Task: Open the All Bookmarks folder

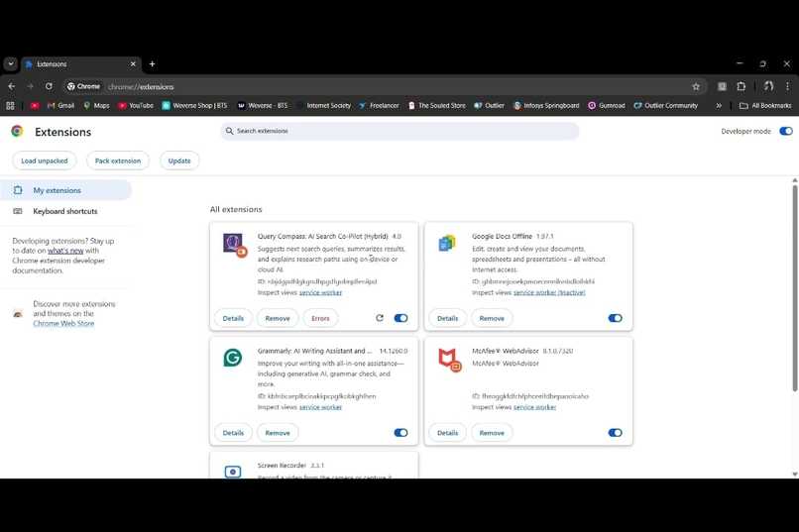Action: 765,105
